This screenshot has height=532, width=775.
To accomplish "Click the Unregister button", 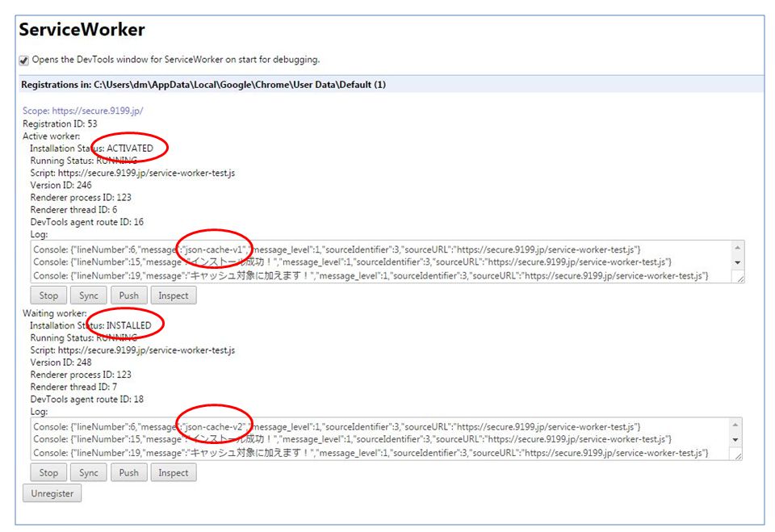I will tap(52, 493).
